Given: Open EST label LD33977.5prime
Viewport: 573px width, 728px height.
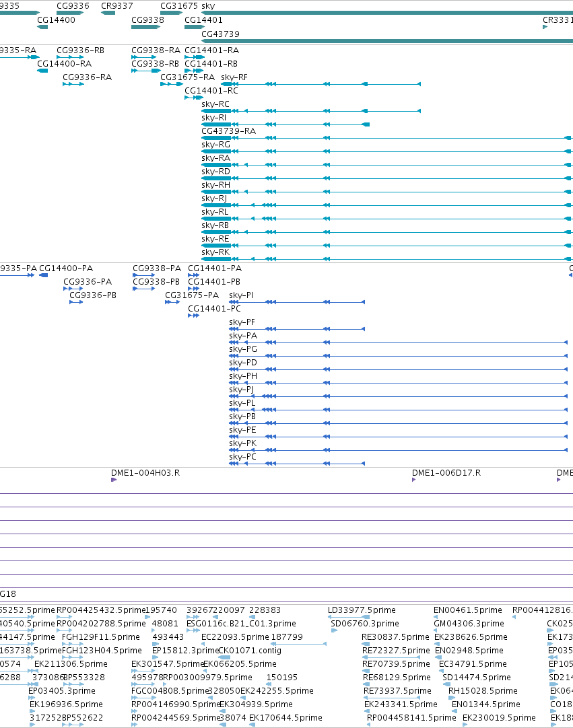Looking at the screenshot, I should (362, 610).
